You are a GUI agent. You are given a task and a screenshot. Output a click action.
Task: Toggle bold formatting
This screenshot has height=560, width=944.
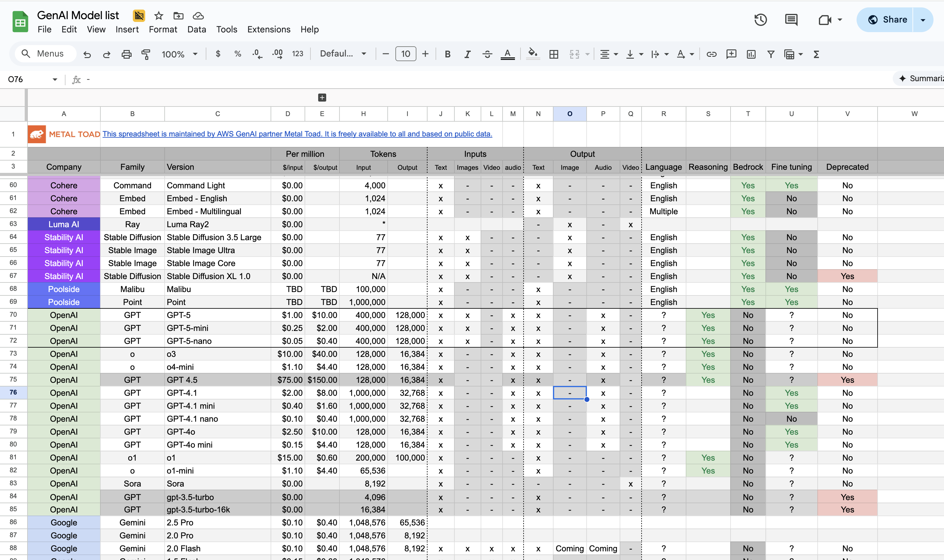[448, 54]
